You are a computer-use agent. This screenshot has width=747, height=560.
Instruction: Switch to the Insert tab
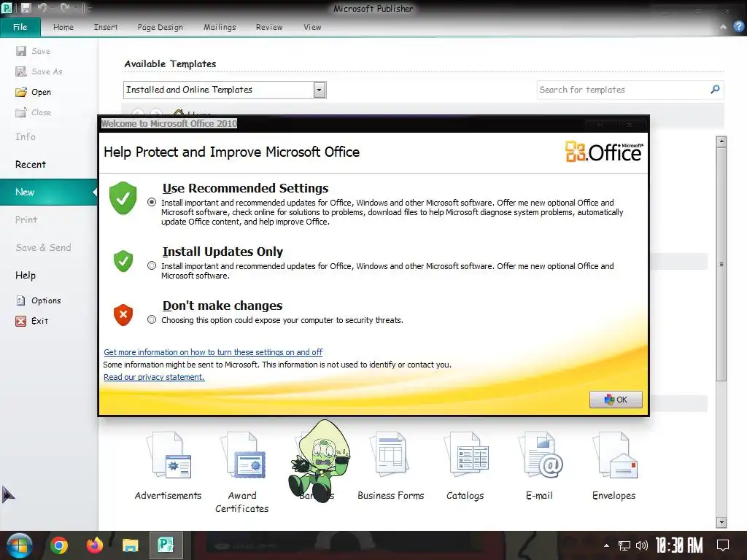106,27
